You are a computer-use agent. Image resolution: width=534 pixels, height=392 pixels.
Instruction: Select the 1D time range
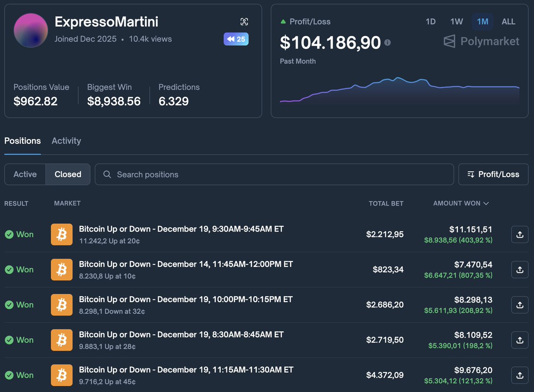pos(431,21)
